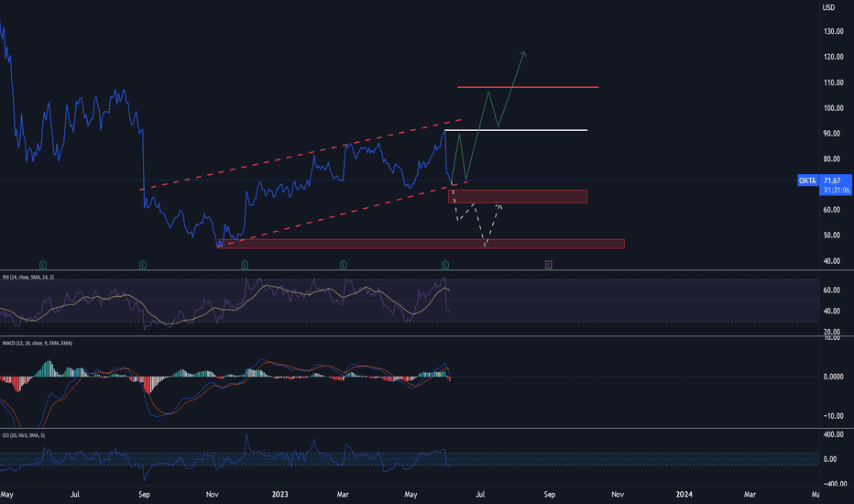Select the long red zone rectangle near 47
Viewport: 854px width, 504px height.
pos(421,244)
